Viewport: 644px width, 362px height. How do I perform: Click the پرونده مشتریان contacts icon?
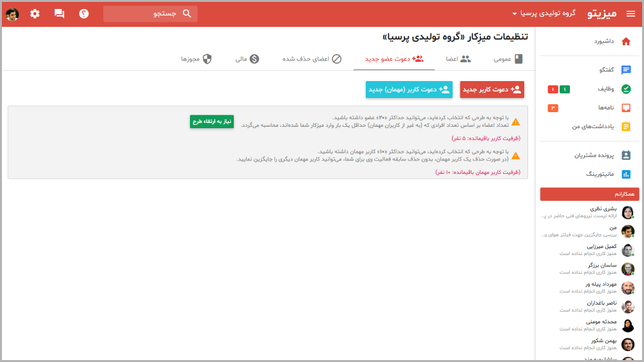tap(626, 155)
